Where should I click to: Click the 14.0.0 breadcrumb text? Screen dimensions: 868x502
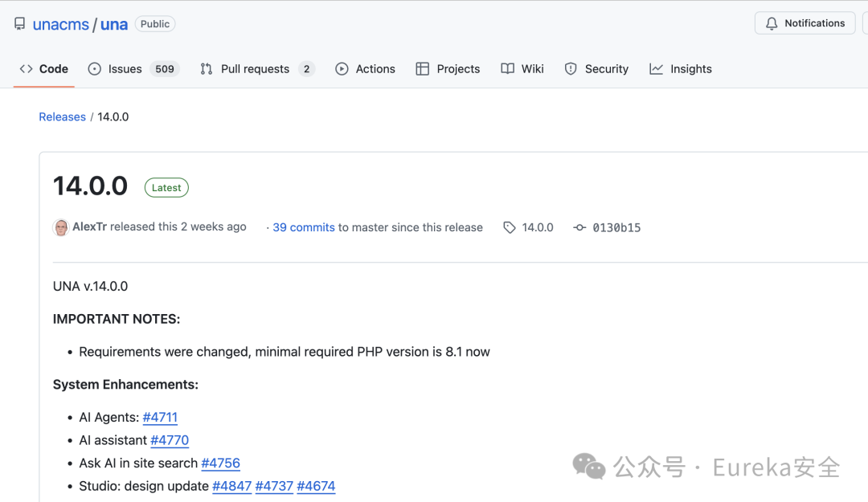(x=113, y=116)
